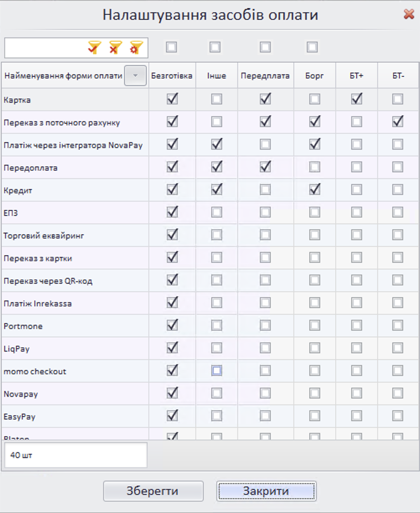The image size is (420, 513).
Task: Select the Торговий еквайринг row name
Action: [44, 236]
